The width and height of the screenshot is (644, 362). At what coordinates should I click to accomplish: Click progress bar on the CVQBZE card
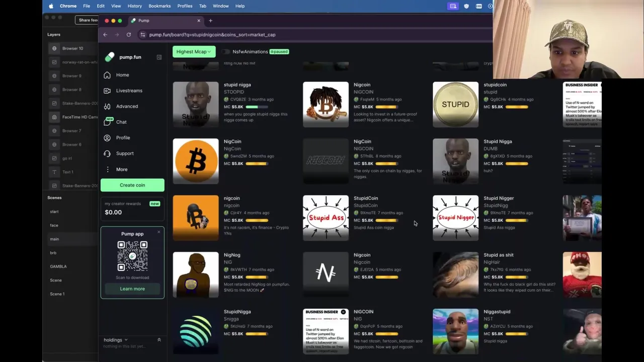click(257, 107)
